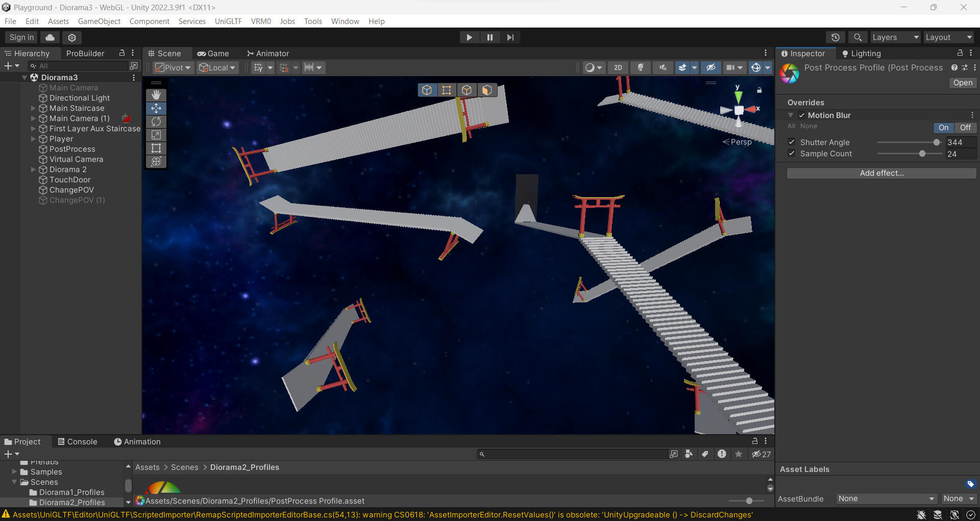Screen dimensions: 980x521
Task: Open the Layers dropdown
Action: pyautogui.click(x=895, y=37)
